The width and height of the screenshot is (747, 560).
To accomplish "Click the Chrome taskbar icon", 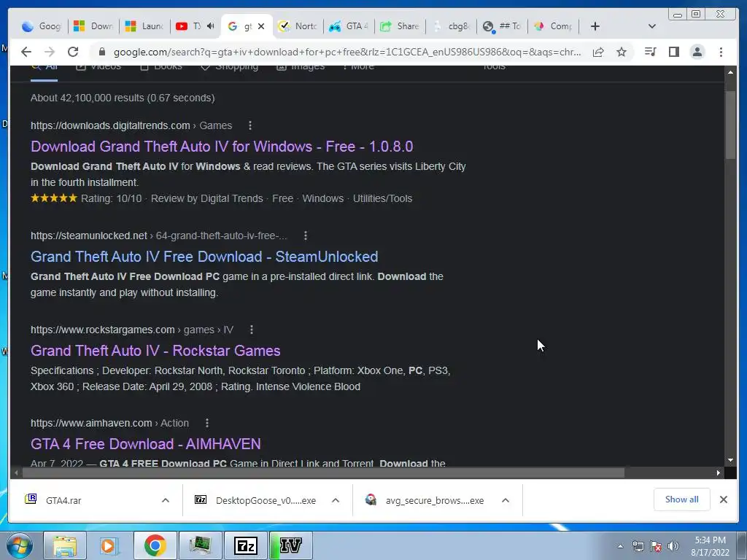I will tap(155, 545).
